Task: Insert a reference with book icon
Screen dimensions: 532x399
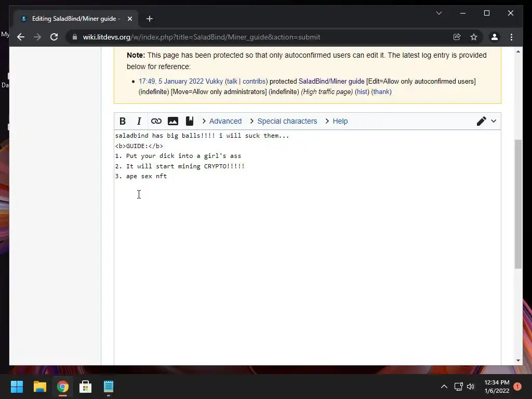Action: pyautogui.click(x=189, y=121)
